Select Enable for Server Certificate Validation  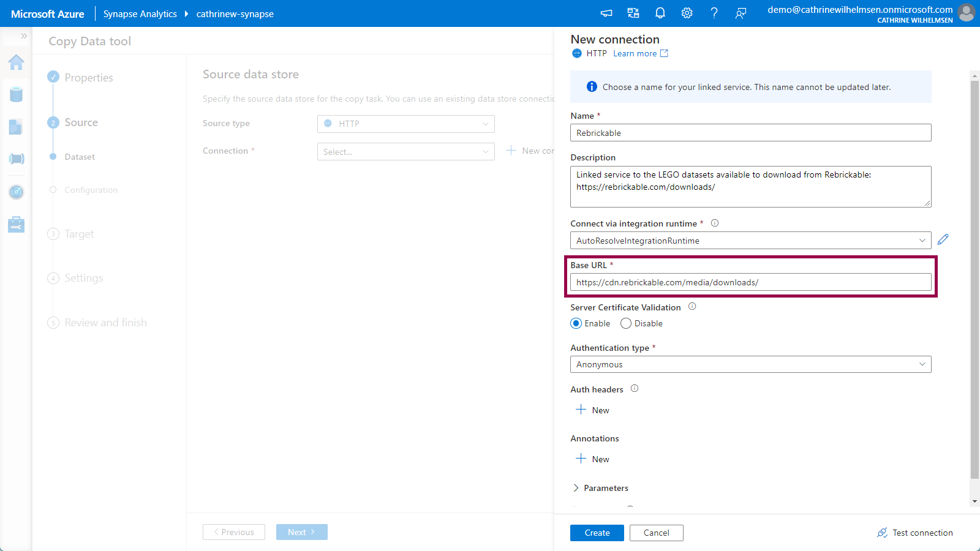[x=576, y=323]
